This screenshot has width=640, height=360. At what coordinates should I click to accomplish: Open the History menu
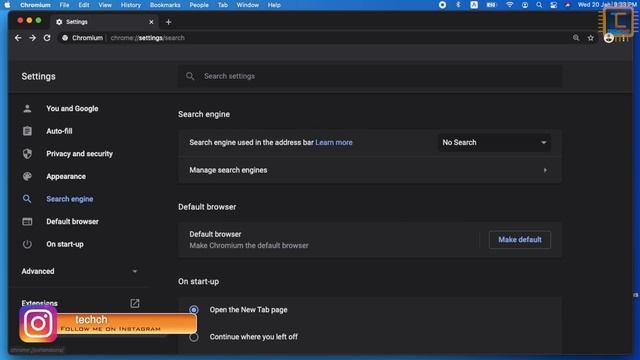pos(131,5)
